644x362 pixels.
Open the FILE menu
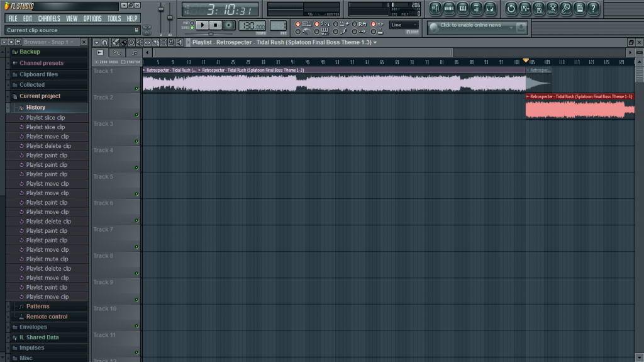(x=13, y=18)
